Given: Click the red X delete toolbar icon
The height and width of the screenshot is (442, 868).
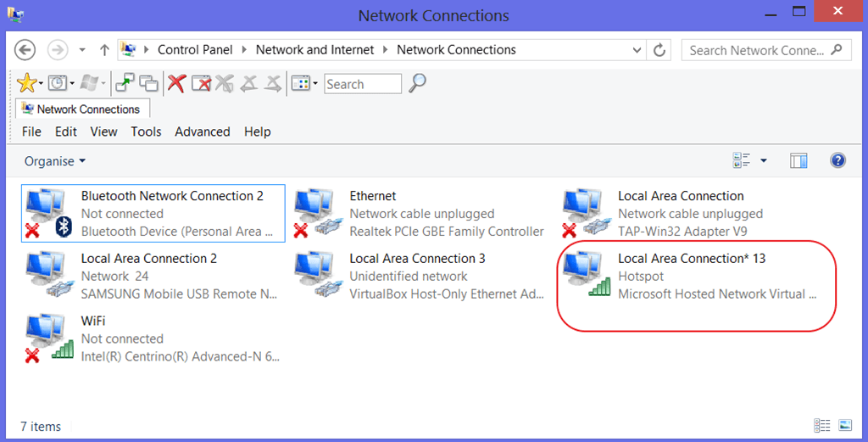Looking at the screenshot, I should 176,83.
